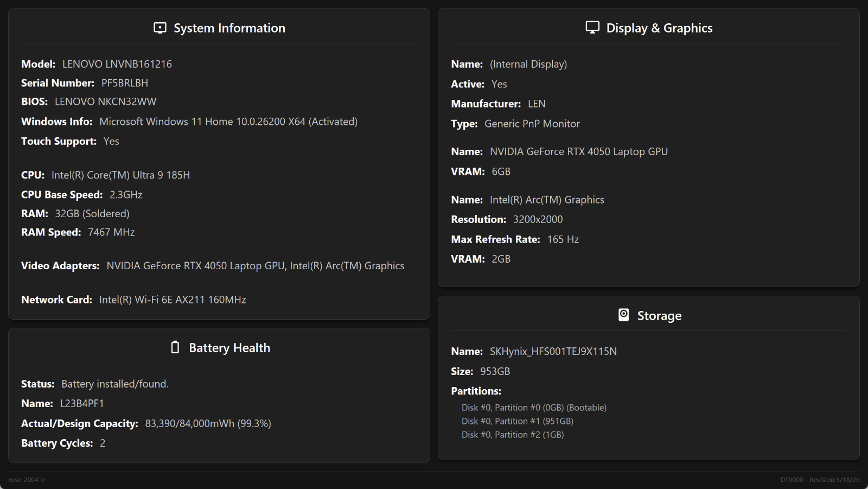Screen dimensions: 868x489
Task: Click the Windows 11 Home info line
Action: point(228,122)
